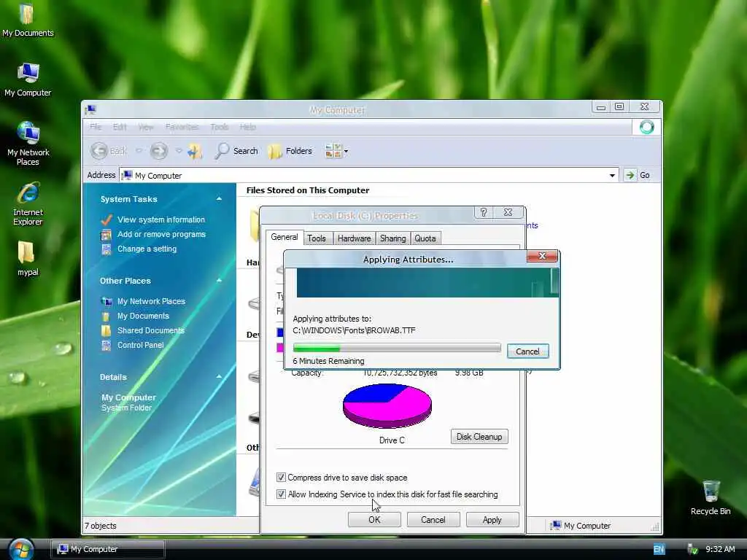Click the Search magnifier in toolbar
This screenshot has width=747, height=560.
point(222,151)
